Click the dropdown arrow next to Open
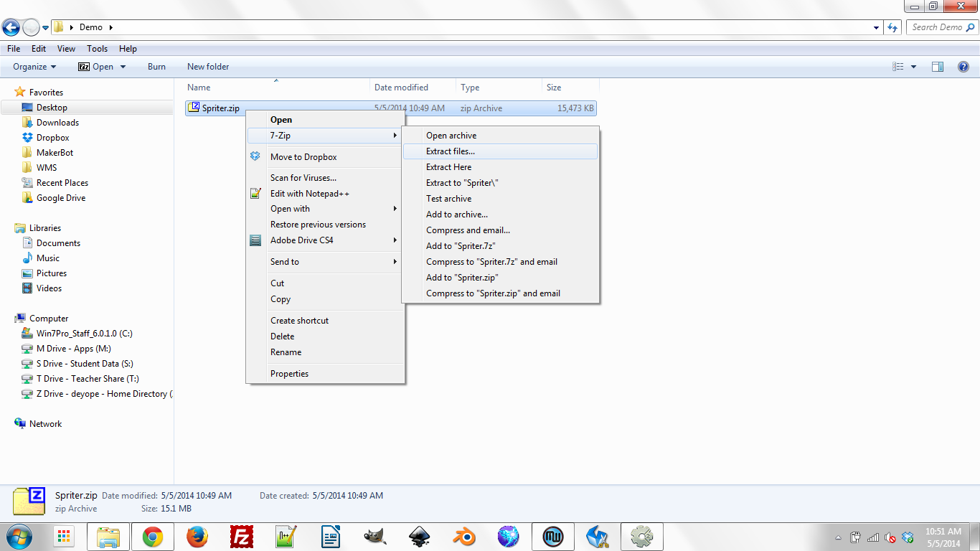The height and width of the screenshot is (551, 980). click(123, 67)
